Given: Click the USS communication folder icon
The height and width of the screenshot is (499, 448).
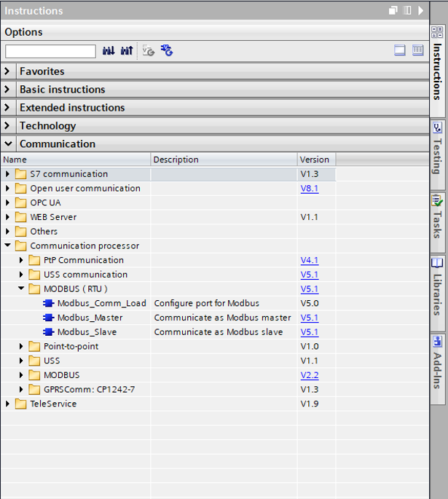Looking at the screenshot, I should (x=34, y=275).
